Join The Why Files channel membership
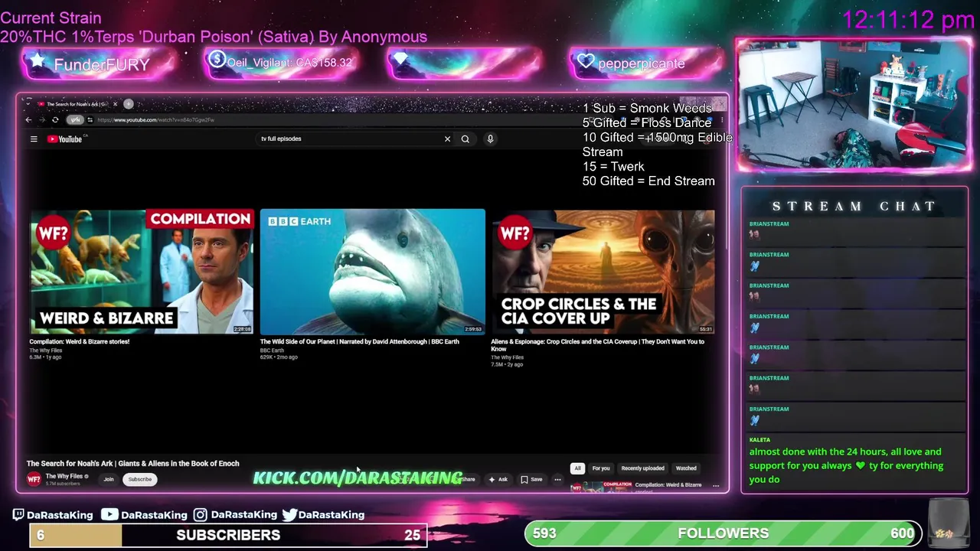 [x=109, y=479]
